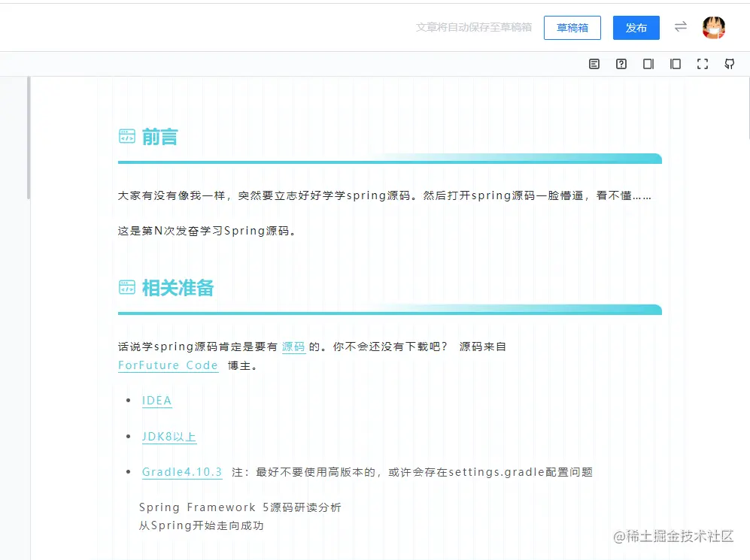Follow the 源码 hyperlink
The width and height of the screenshot is (750, 560).
[x=293, y=347]
